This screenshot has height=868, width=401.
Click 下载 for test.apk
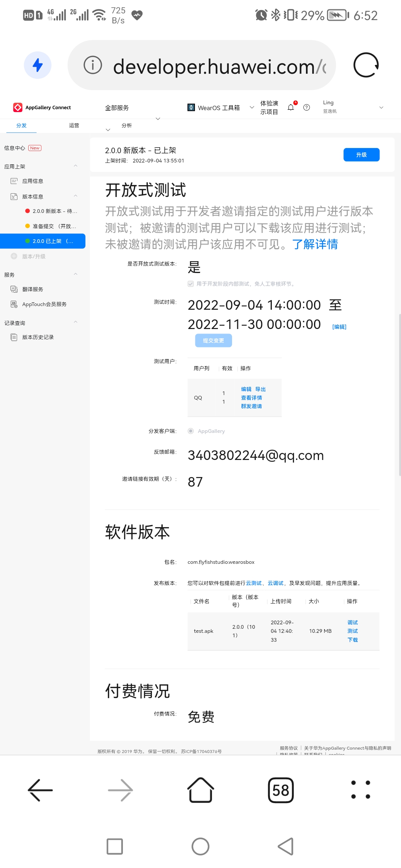[352, 640]
